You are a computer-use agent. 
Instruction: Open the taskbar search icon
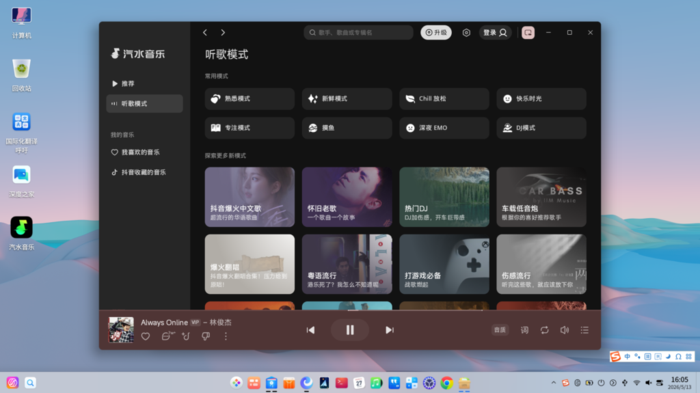click(30, 383)
